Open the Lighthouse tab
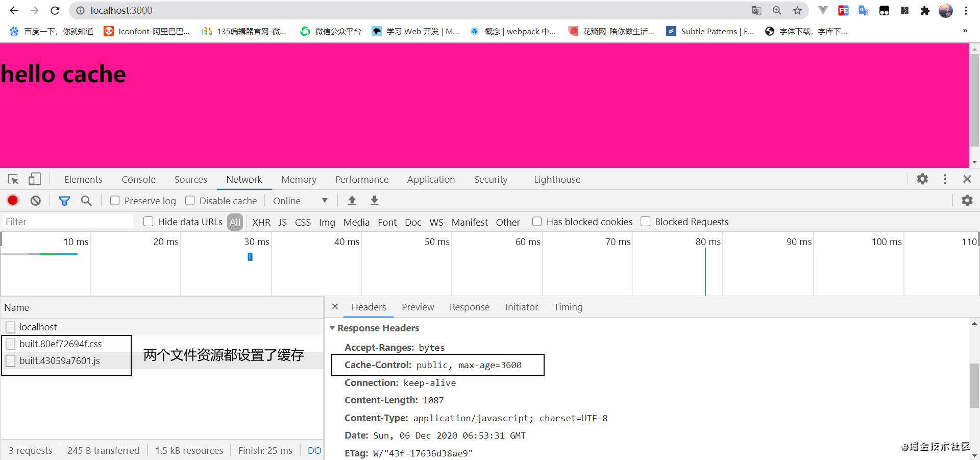The height and width of the screenshot is (460, 980). [557, 179]
